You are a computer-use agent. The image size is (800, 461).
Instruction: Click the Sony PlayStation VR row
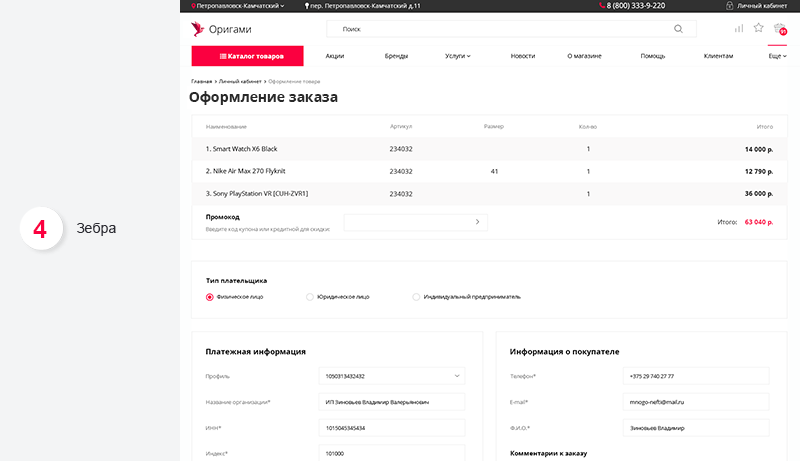(x=489, y=194)
